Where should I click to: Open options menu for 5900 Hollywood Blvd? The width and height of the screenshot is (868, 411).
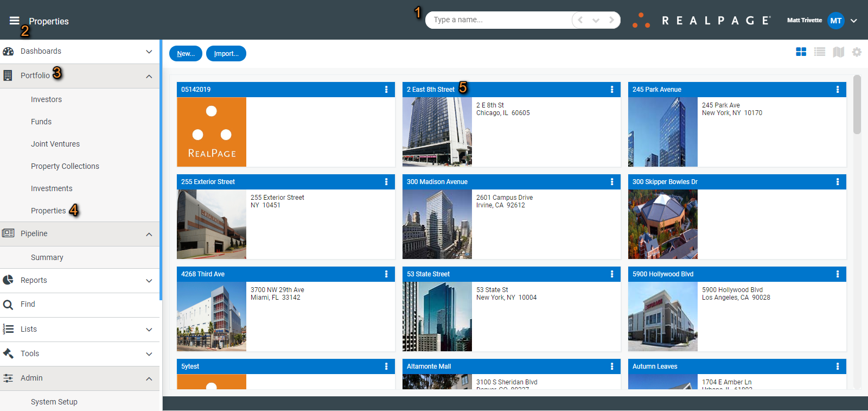coord(838,274)
